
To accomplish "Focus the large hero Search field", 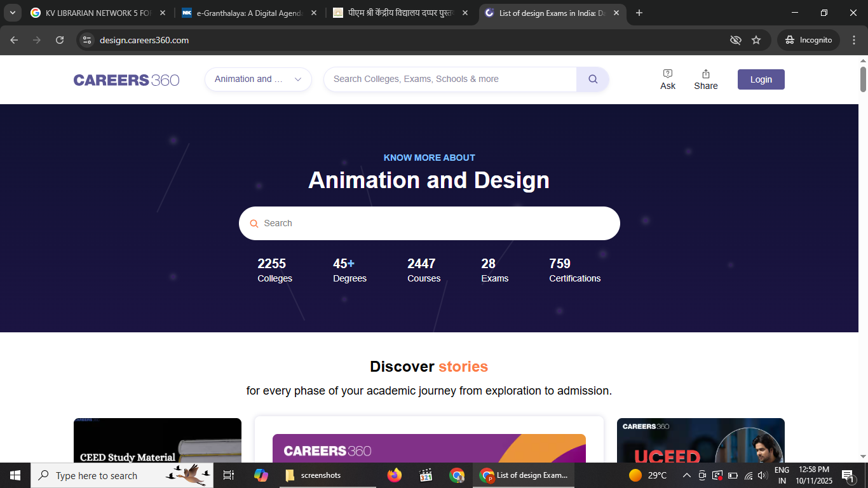I will 429,223.
